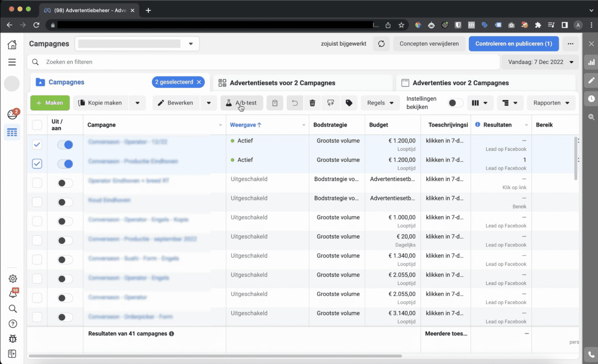Click Concepten verwijderen button
598x364 pixels.
pos(429,44)
